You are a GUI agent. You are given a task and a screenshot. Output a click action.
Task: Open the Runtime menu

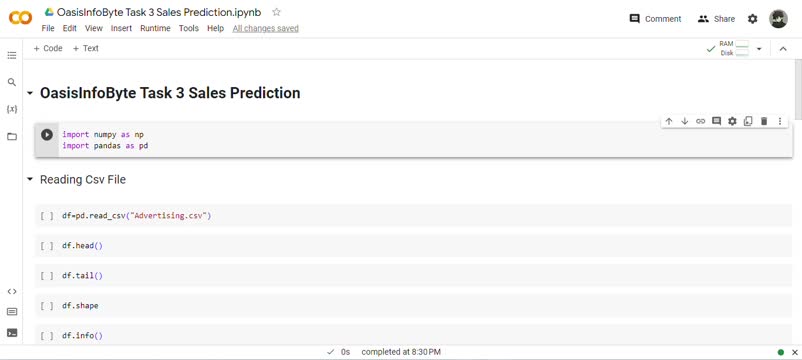(x=155, y=28)
